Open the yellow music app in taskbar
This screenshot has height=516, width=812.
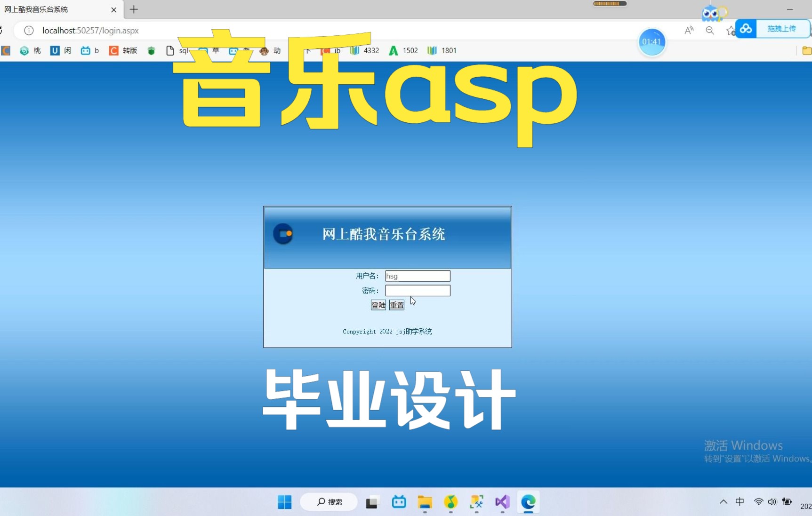pyautogui.click(x=450, y=502)
